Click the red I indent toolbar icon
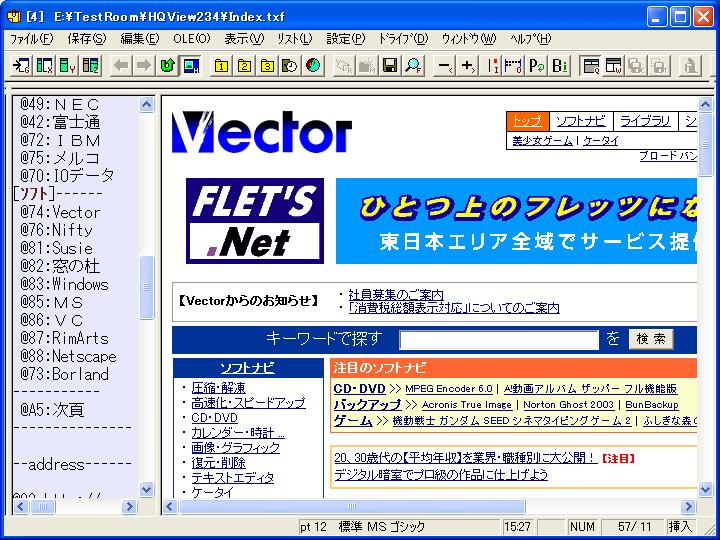 [490, 66]
